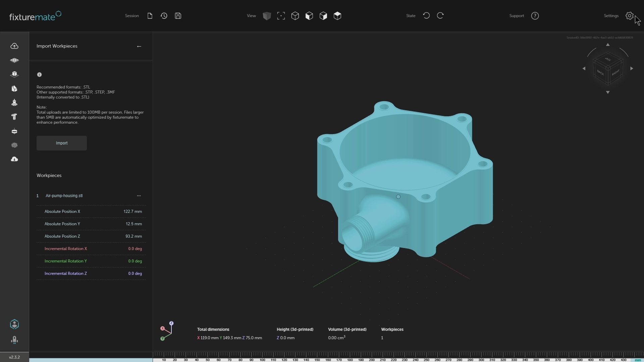
Task: Open the advanced options gear in the sidebar
Action: [x=14, y=145]
